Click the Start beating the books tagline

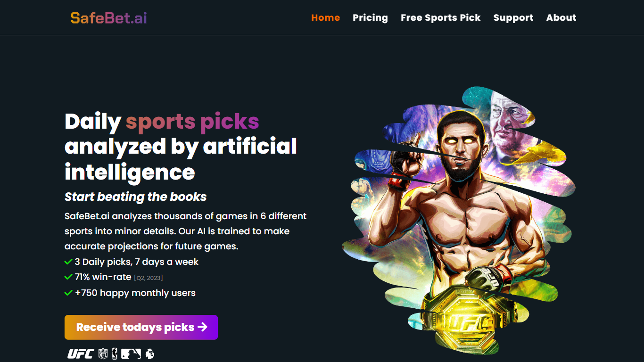[136, 197]
